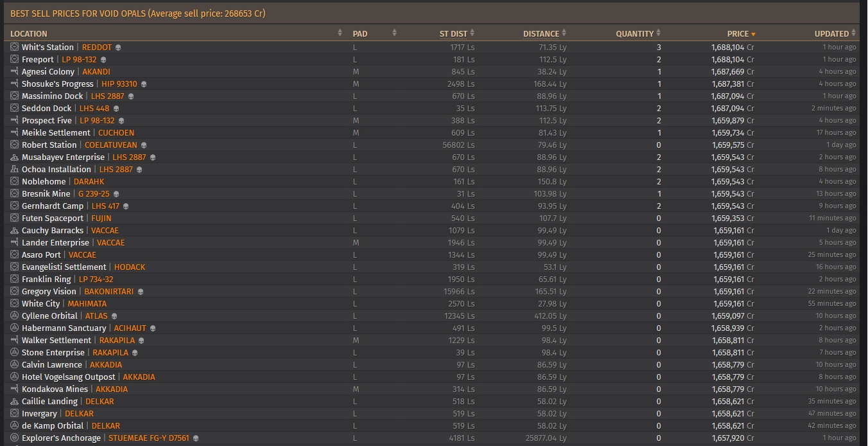
Task: Open Robert Station link
Action: (x=49, y=145)
